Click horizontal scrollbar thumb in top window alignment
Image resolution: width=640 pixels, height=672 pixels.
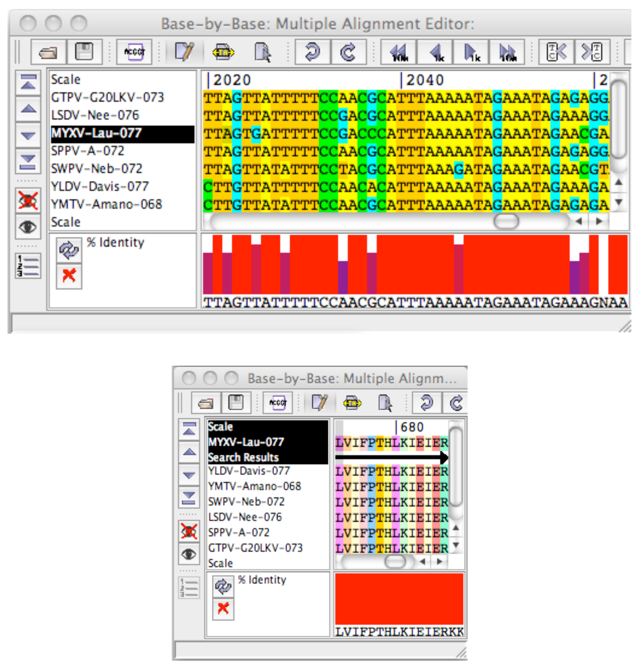[x=506, y=221]
